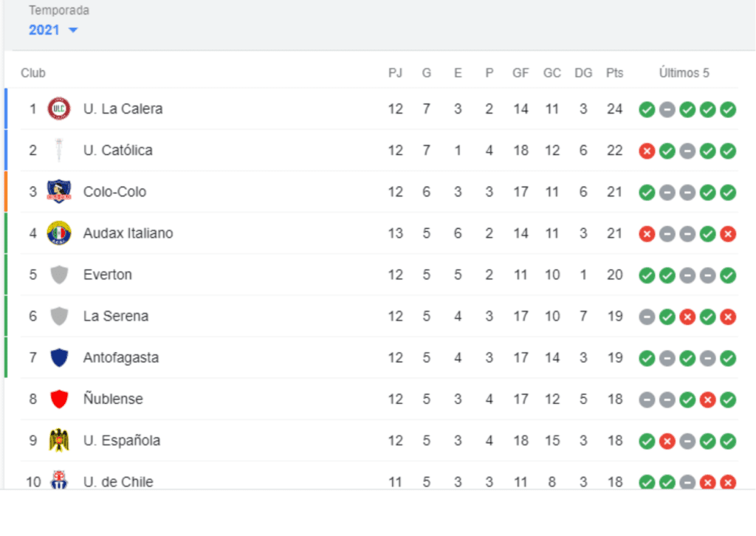Click U. La Calera club crest
This screenshot has height=536, width=756.
pos(59,109)
